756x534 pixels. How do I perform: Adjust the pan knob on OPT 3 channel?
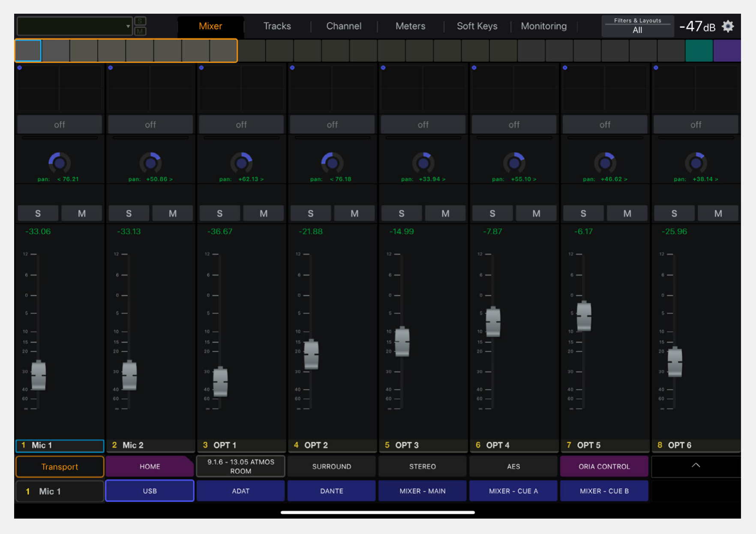coord(423,163)
